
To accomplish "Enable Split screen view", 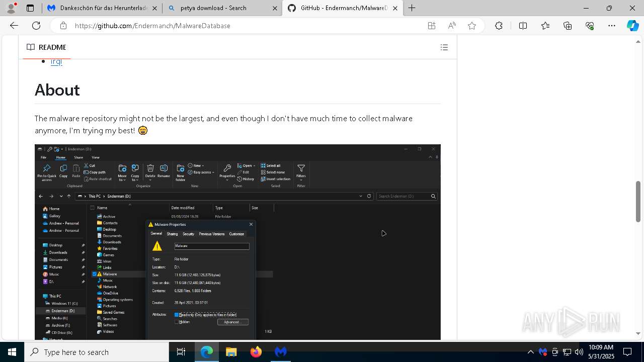I will click(523, 26).
